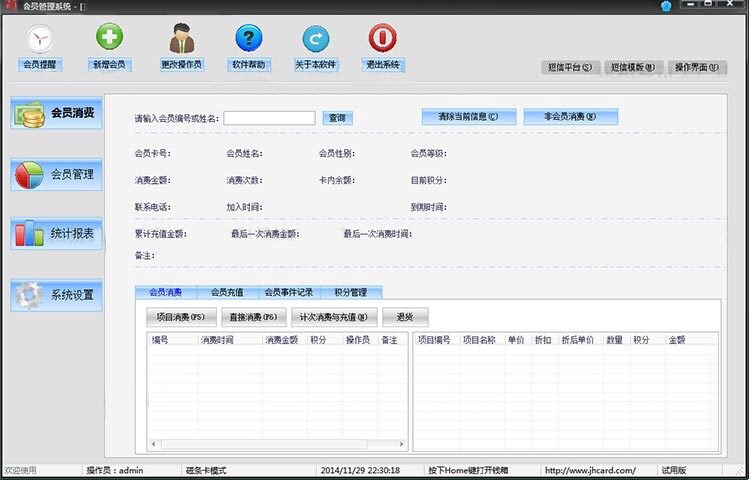The height and width of the screenshot is (480, 751).
Task: Click 磁条卡模式 in status bar
Action: 206,470
